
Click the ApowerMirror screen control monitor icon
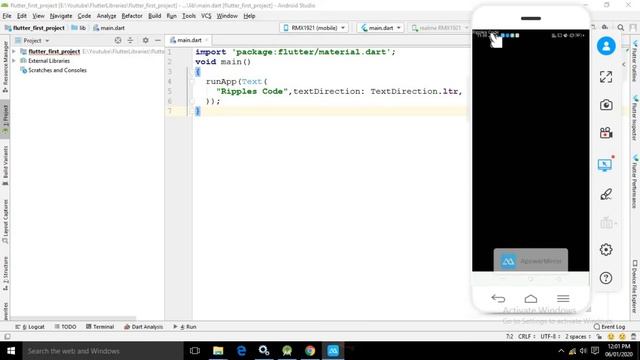pyautogui.click(x=605, y=164)
